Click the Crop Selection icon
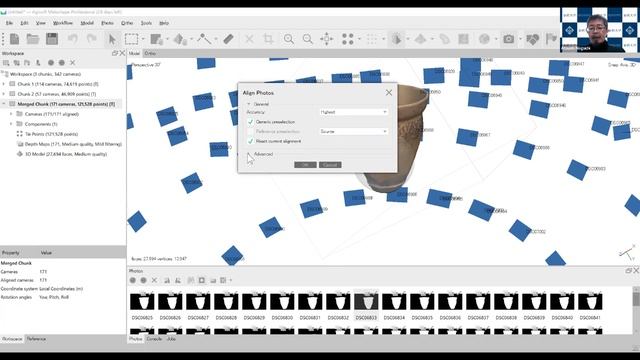 [268, 39]
